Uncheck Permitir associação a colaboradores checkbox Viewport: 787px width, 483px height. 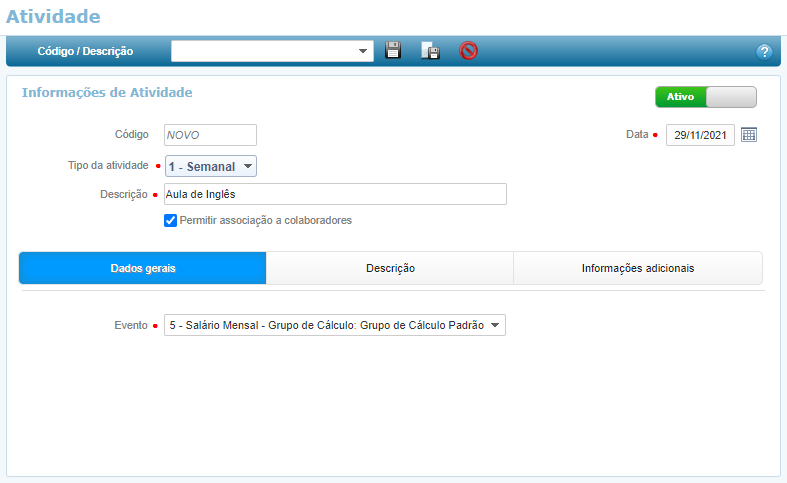171,220
